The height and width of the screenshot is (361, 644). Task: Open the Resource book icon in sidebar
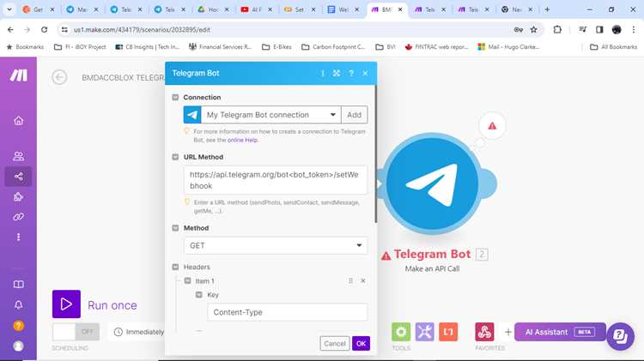pyautogui.click(x=19, y=285)
